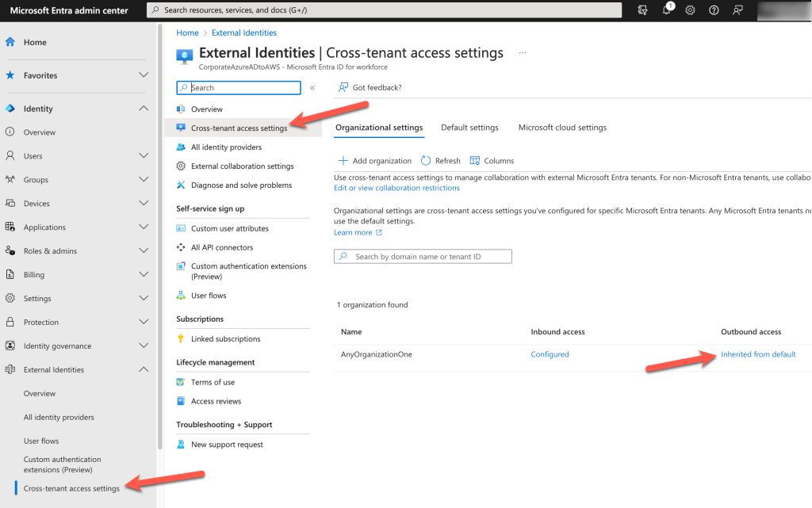Switch to the Microsoft cloud settings tab
This screenshot has height=508, width=812.
(561, 127)
